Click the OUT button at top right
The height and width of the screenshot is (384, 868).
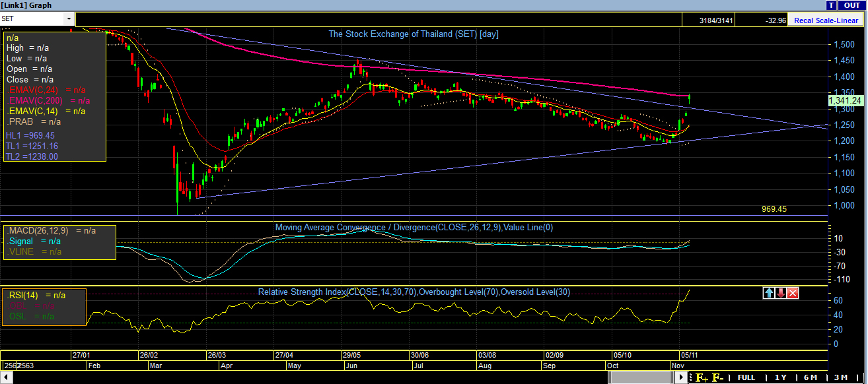852,5
